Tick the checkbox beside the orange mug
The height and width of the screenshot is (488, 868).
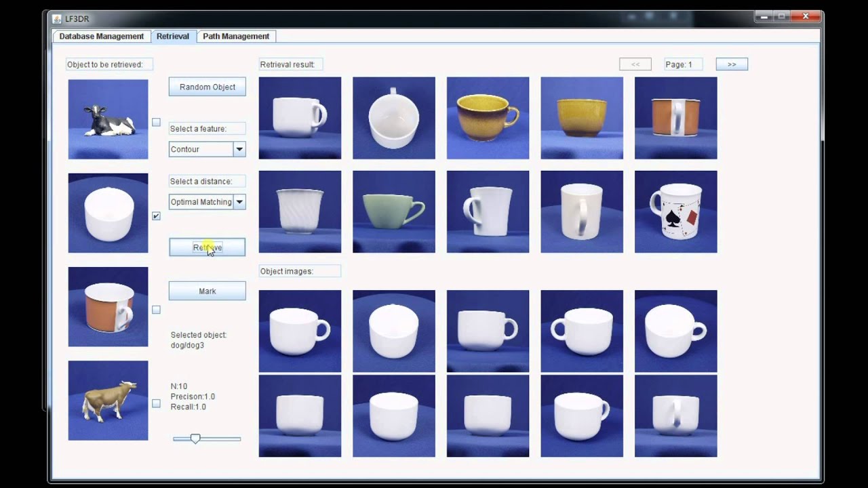pyautogui.click(x=156, y=310)
